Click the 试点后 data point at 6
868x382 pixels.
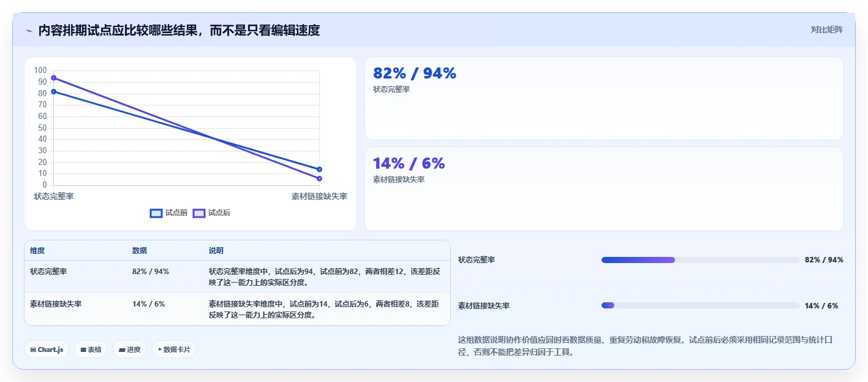coord(319,178)
